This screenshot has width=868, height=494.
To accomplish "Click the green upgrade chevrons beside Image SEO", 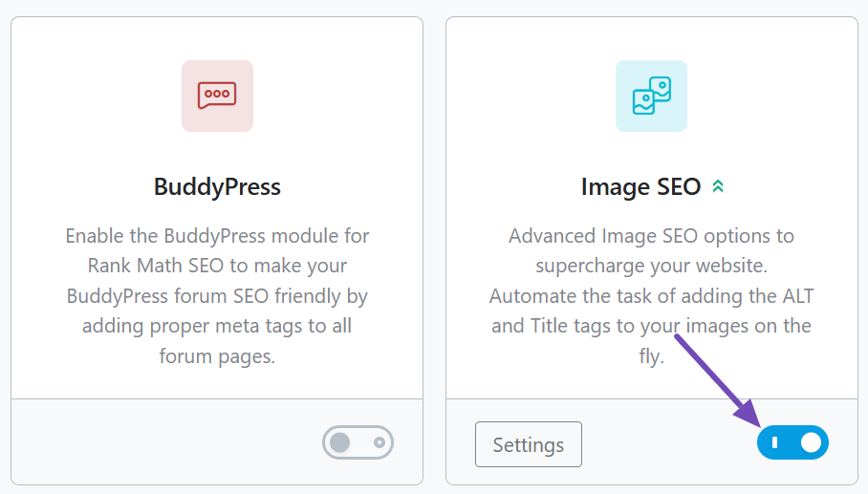I will tap(718, 186).
